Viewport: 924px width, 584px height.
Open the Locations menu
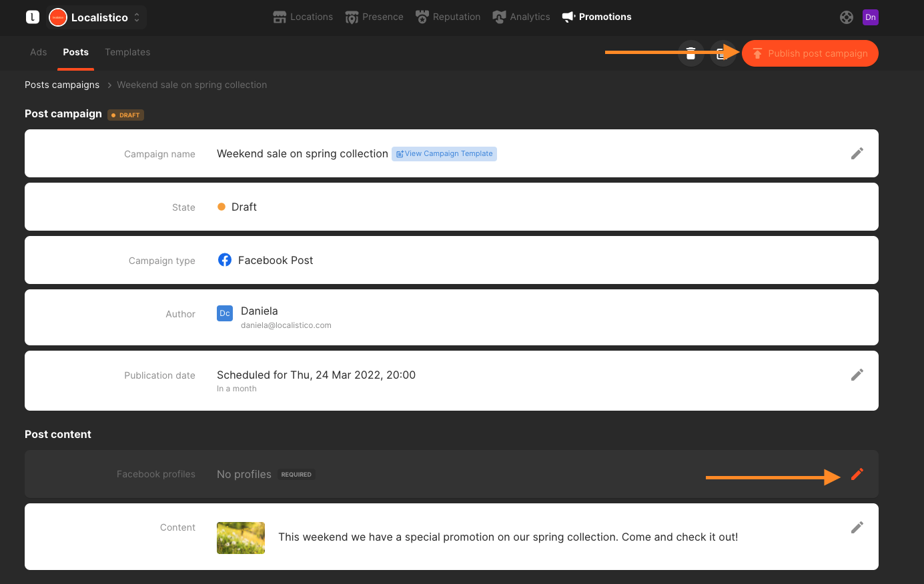pos(303,17)
